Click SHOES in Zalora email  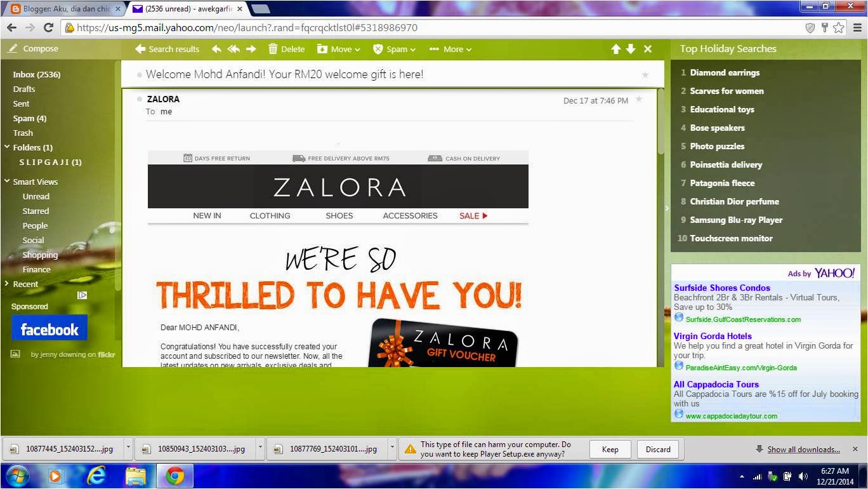[x=339, y=216]
